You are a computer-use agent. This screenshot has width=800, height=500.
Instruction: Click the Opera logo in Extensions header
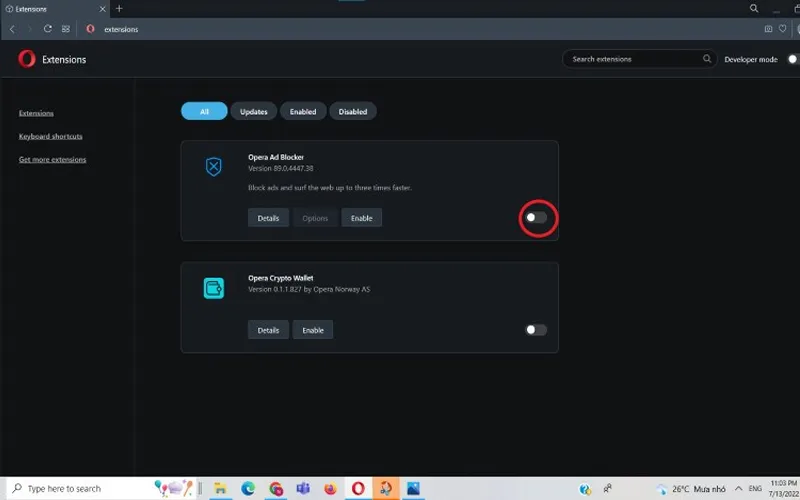click(x=27, y=59)
